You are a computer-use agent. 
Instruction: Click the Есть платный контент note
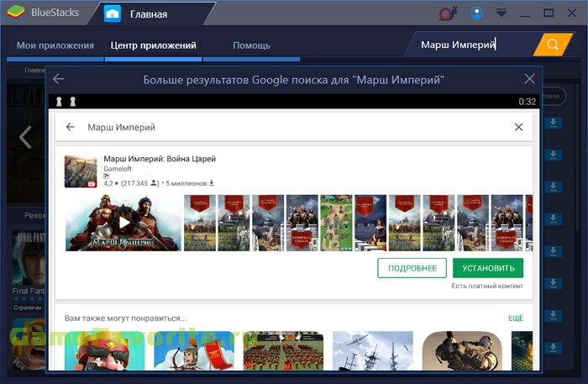pos(487,286)
